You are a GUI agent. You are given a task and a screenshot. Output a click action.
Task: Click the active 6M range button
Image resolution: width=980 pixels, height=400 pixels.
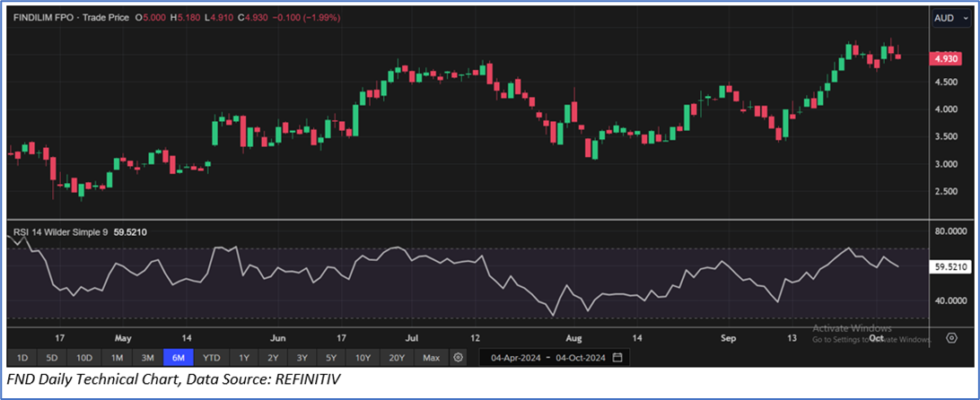pos(179,358)
